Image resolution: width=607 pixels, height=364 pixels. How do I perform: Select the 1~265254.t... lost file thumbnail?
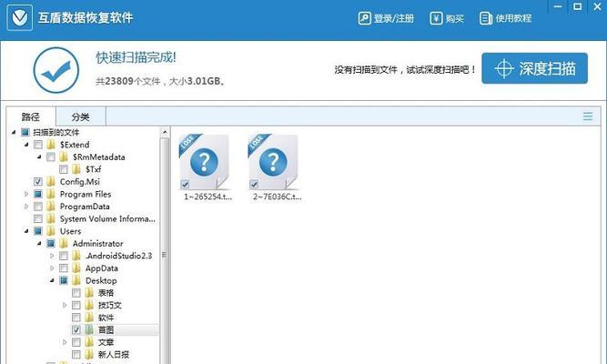pos(204,162)
